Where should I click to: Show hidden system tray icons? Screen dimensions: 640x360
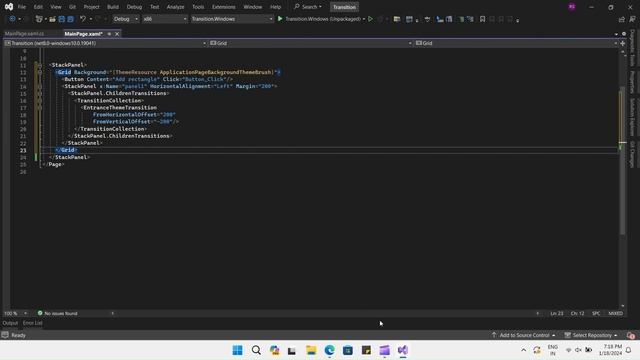[523, 350]
